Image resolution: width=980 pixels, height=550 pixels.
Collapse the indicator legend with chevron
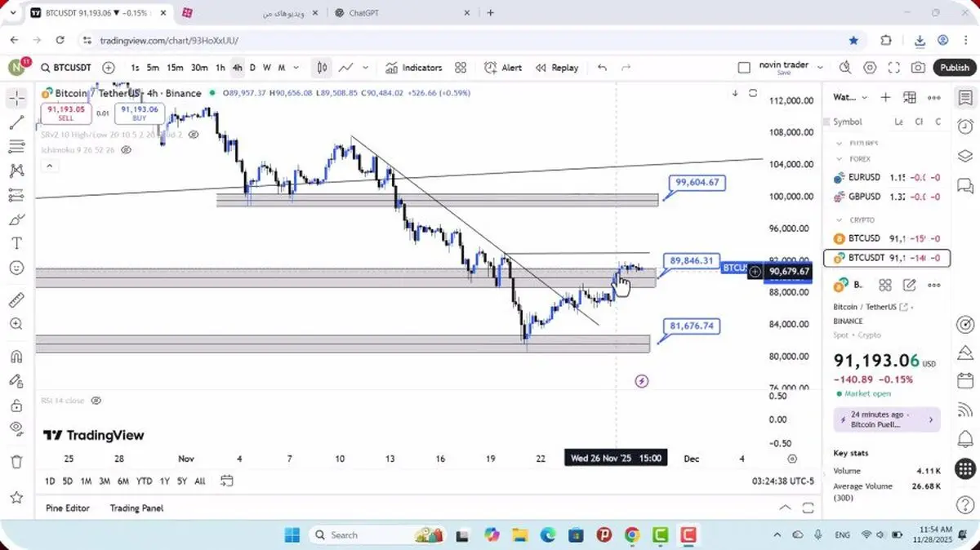point(49,166)
